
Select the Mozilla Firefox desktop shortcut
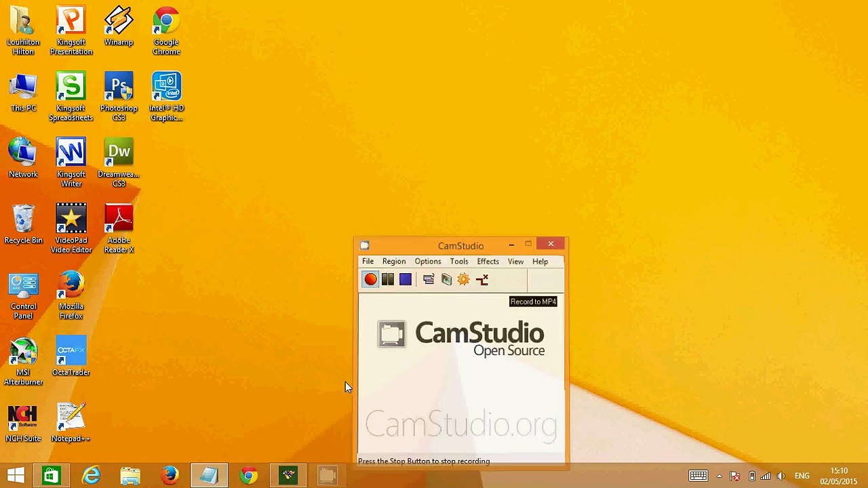tap(71, 295)
